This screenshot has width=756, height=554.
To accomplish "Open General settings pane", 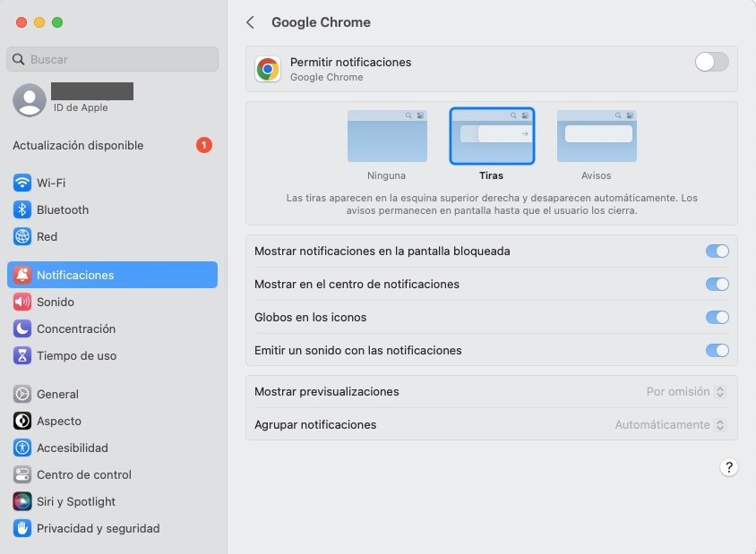I will click(112, 394).
